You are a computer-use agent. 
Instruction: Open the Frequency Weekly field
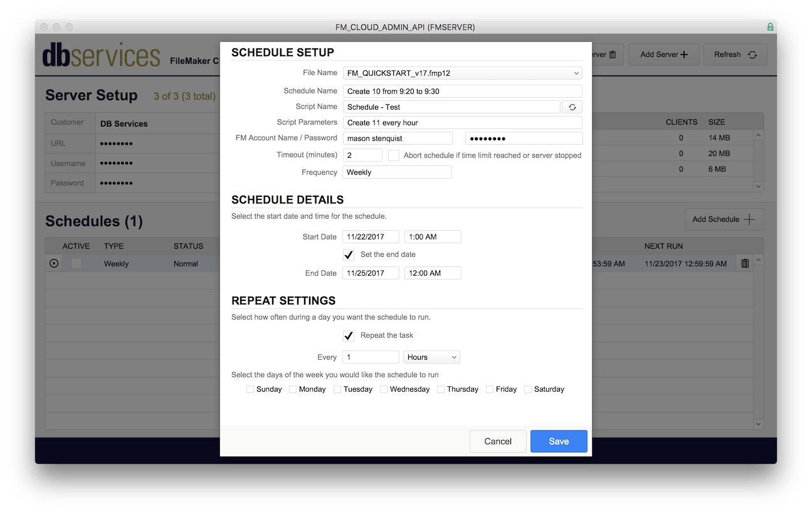[x=397, y=172]
